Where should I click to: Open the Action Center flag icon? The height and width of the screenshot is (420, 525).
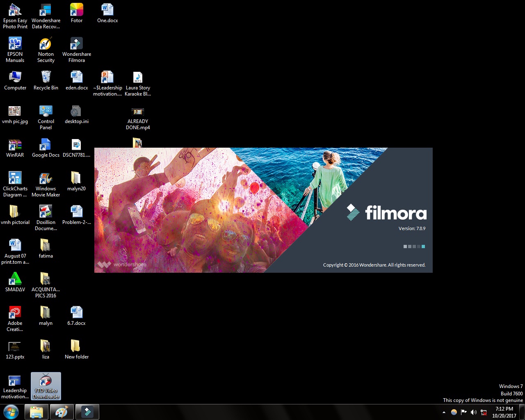click(464, 412)
